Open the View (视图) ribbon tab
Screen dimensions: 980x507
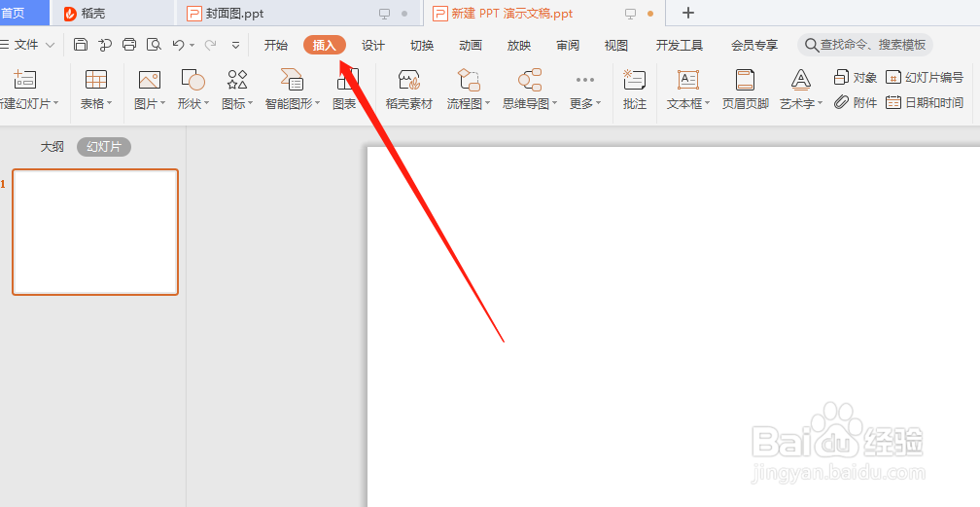[x=616, y=45]
